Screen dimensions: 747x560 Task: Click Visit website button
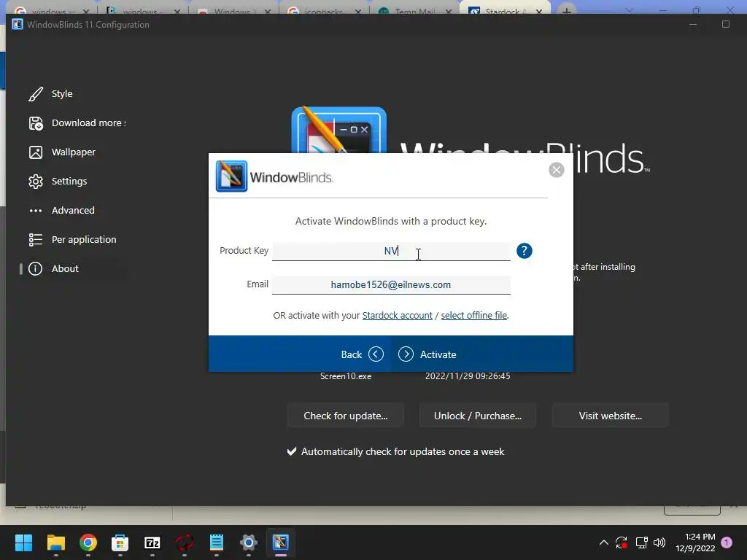pyautogui.click(x=611, y=416)
